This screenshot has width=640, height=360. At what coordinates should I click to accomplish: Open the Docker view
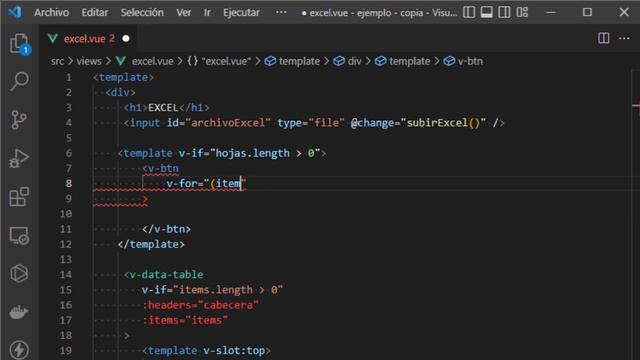pos(19,312)
